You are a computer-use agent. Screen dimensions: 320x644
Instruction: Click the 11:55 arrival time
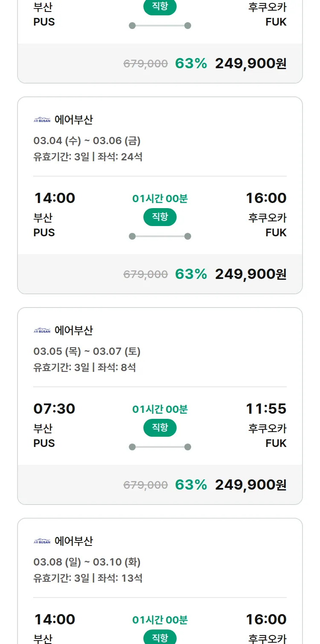click(266, 409)
